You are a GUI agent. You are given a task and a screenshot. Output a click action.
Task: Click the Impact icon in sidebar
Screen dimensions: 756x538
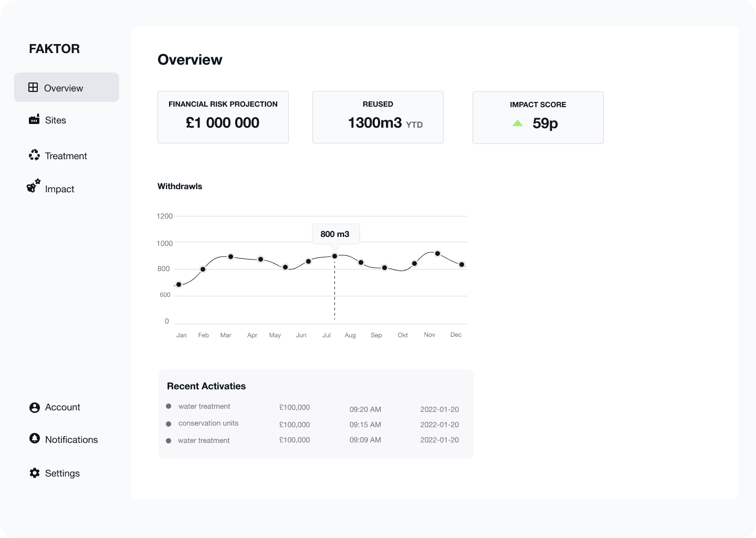(33, 186)
